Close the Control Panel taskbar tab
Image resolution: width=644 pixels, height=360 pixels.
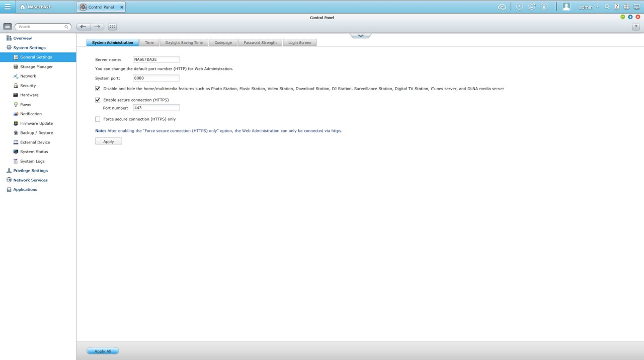[x=122, y=7]
